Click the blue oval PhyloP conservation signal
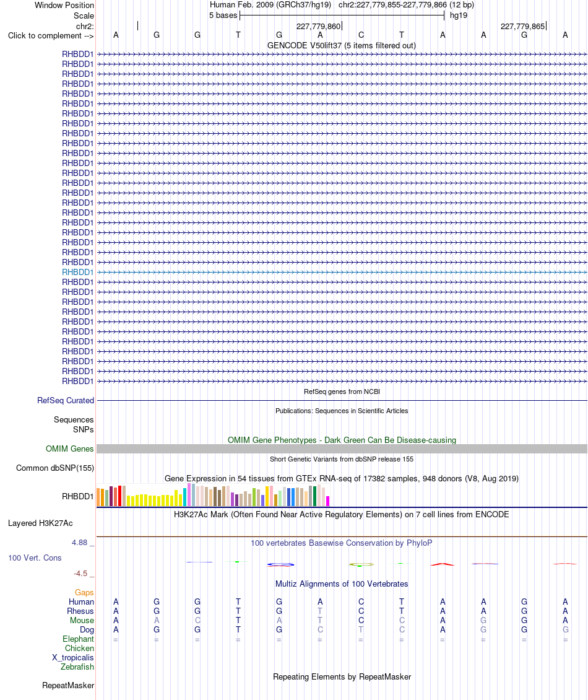Screen dimensions: 588x700 [280, 565]
